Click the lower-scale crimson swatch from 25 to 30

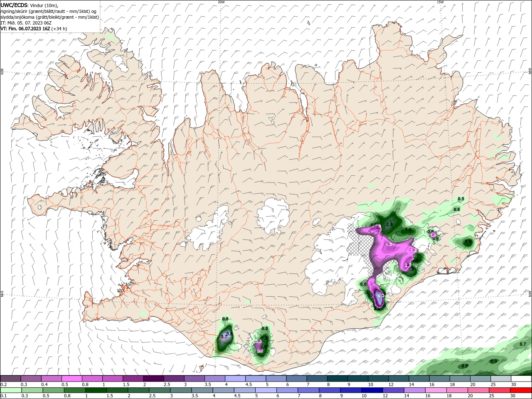(500, 390)
